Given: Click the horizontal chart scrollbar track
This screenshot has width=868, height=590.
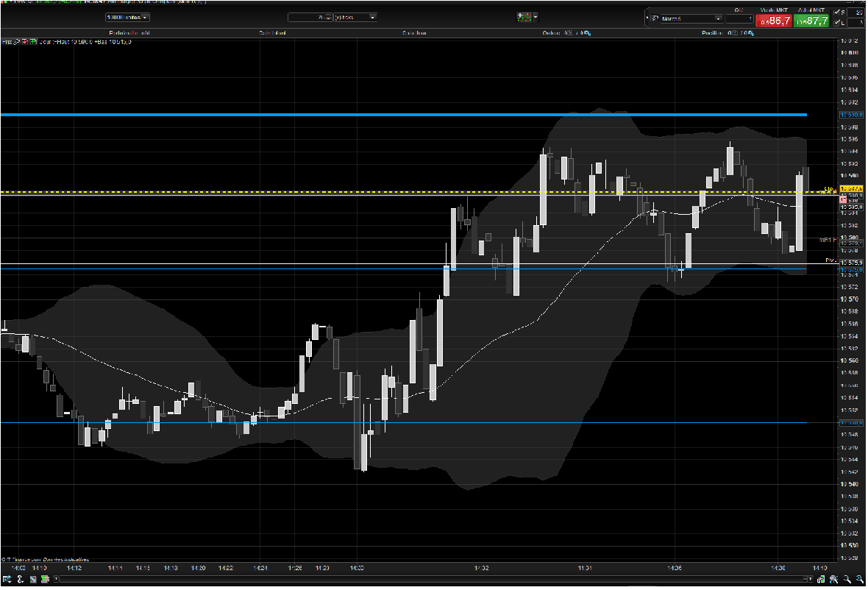Looking at the screenshot, I should pyautogui.click(x=433, y=579).
